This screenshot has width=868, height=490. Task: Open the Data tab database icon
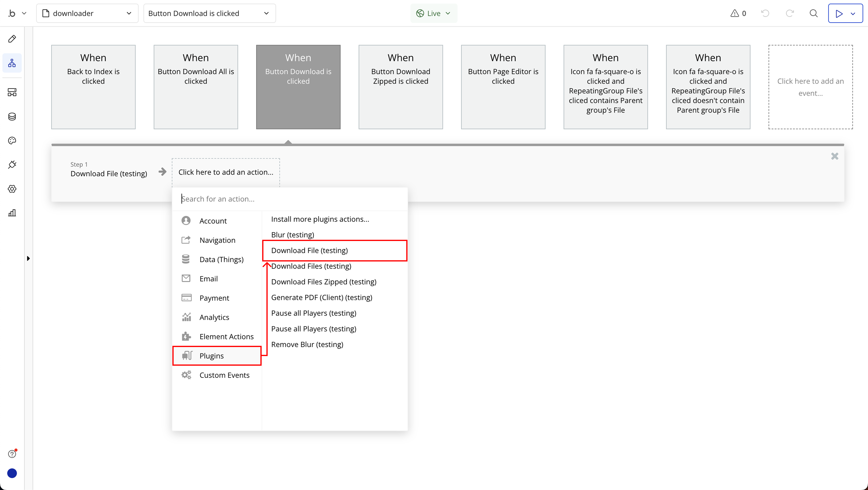click(x=12, y=116)
